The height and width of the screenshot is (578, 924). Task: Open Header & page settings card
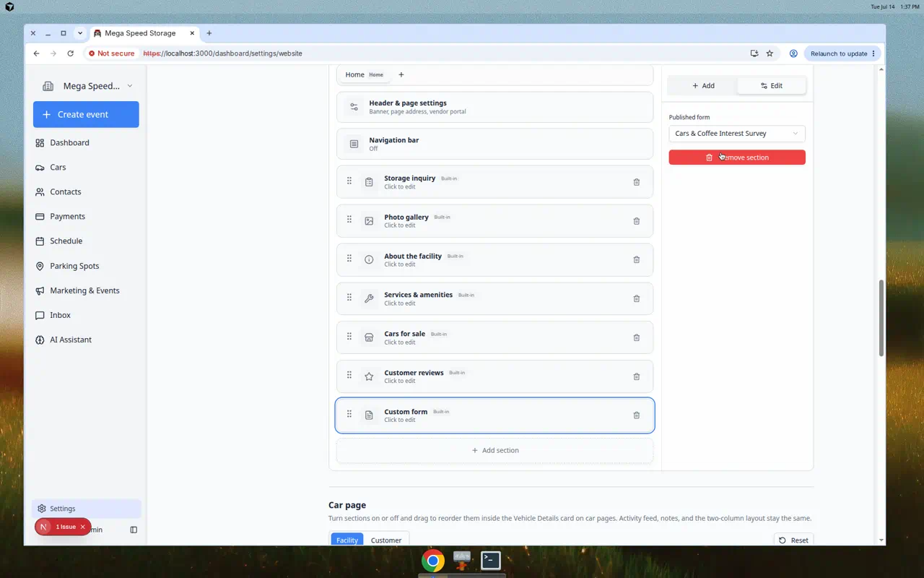click(495, 107)
